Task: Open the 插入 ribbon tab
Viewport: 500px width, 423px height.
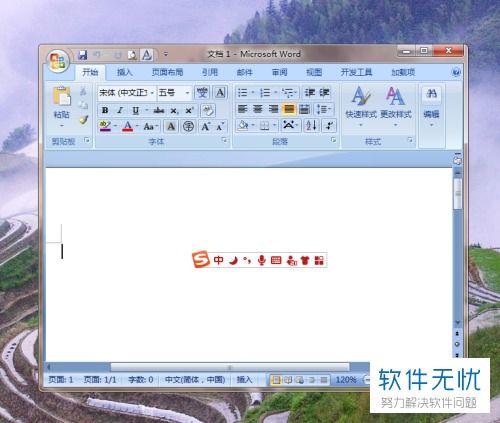Action: [x=125, y=72]
